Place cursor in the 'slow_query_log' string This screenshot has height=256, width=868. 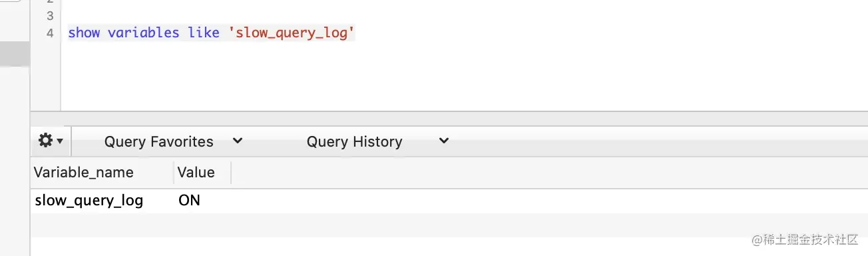click(x=293, y=33)
